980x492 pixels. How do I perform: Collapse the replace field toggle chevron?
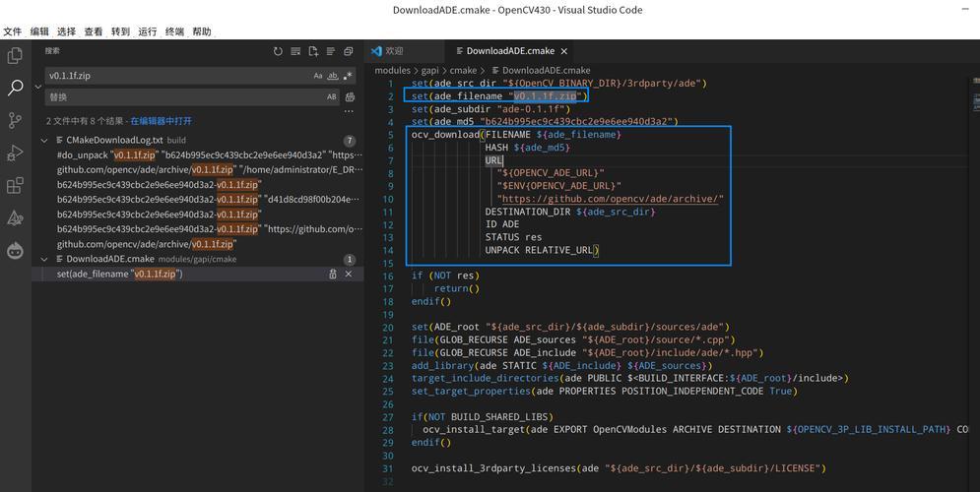38,87
